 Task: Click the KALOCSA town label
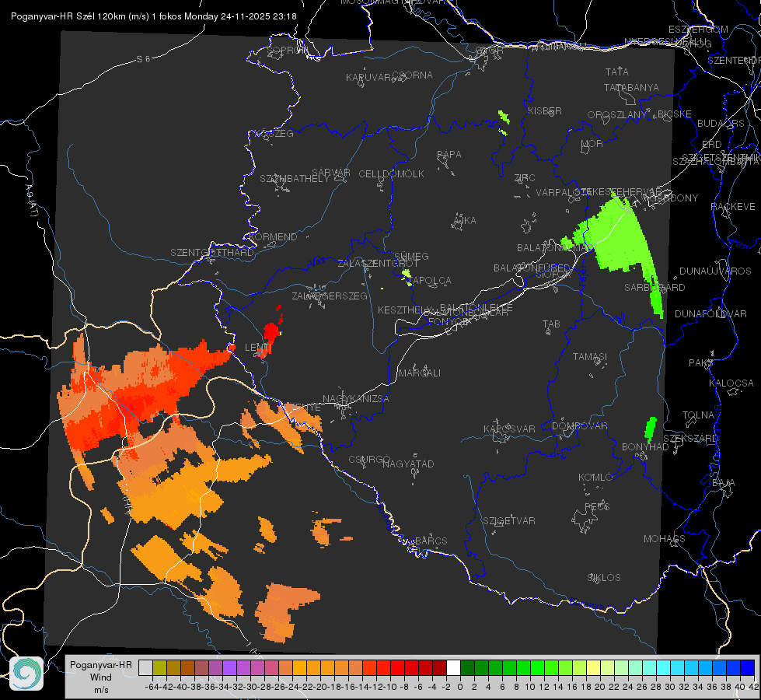731,383
